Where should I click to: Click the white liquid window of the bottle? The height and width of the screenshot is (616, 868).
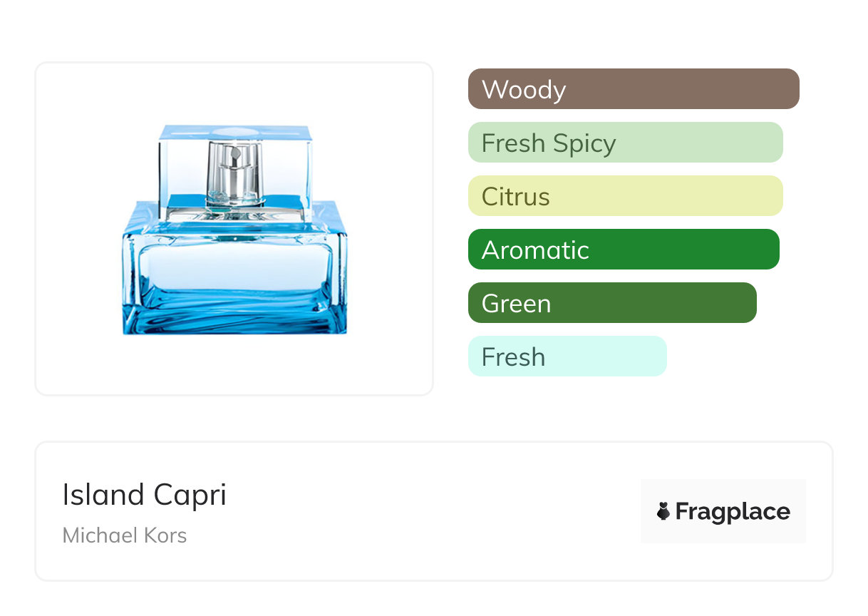234,267
